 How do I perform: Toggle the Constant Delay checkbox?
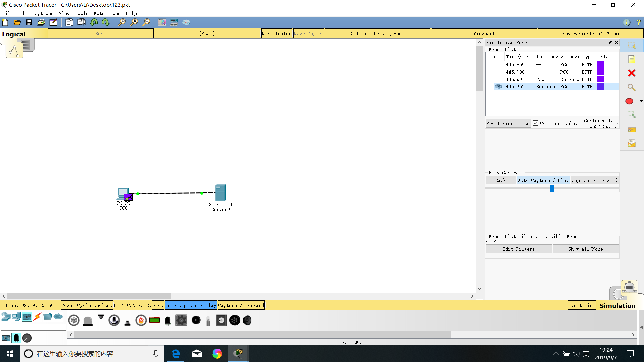pyautogui.click(x=536, y=123)
